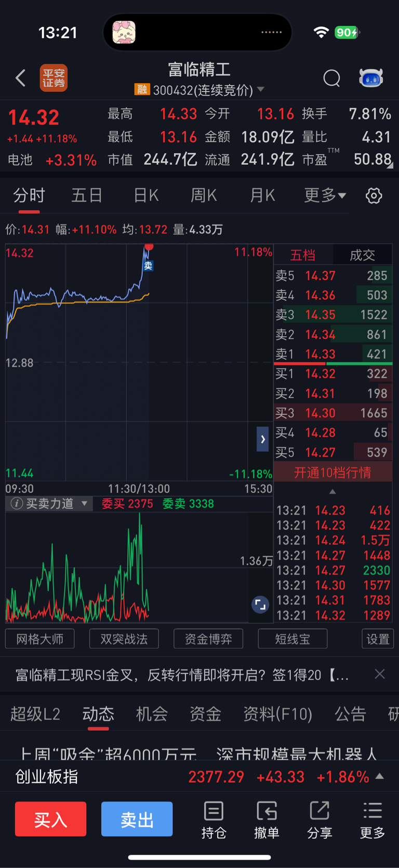Open the 短线宝 tool button
399x868 pixels.
coord(292,639)
